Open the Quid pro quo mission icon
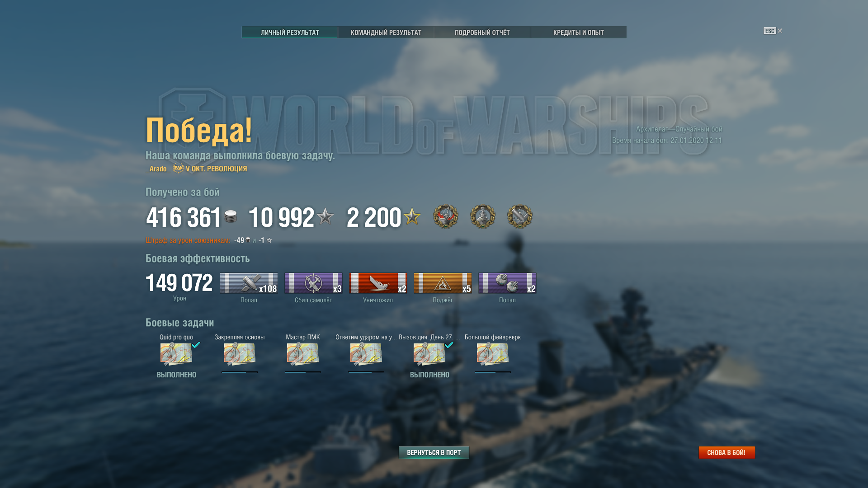Viewport: 868px width, 488px height. coord(176,354)
